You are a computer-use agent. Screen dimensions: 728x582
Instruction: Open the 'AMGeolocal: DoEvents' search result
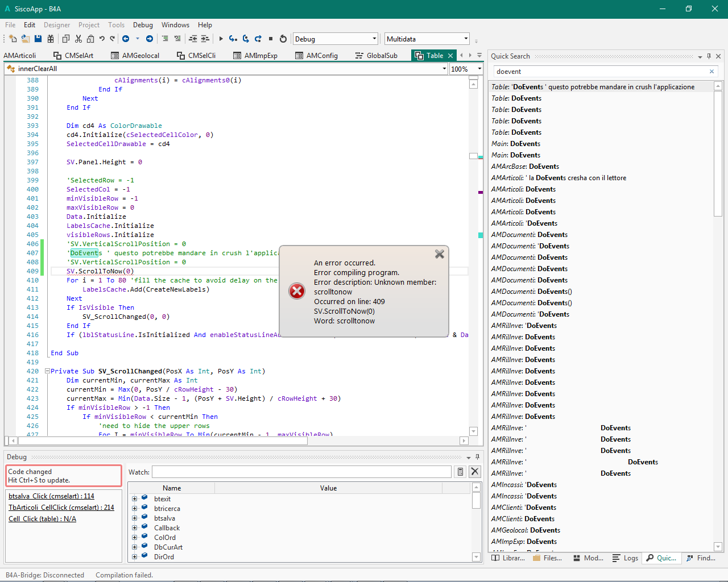pyautogui.click(x=526, y=530)
